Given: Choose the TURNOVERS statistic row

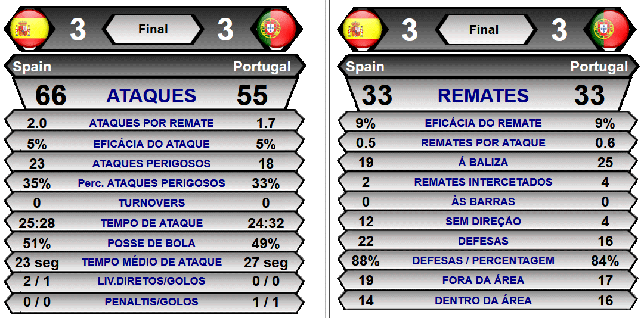Looking at the screenshot, I should [154, 202].
